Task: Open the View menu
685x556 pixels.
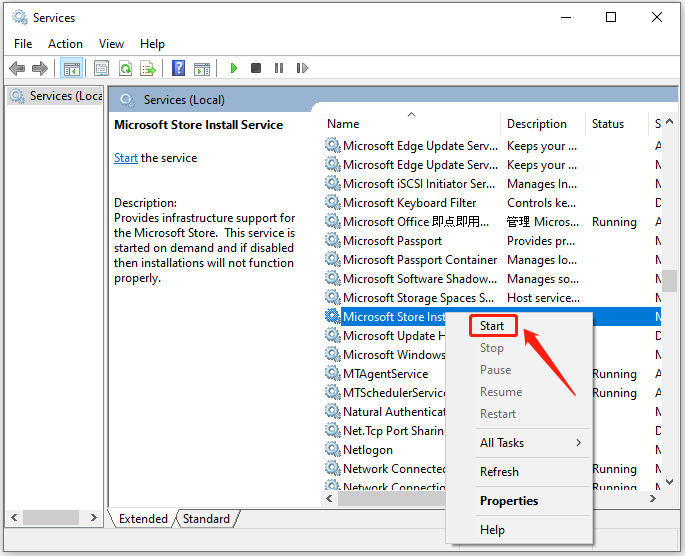Action: point(111,44)
